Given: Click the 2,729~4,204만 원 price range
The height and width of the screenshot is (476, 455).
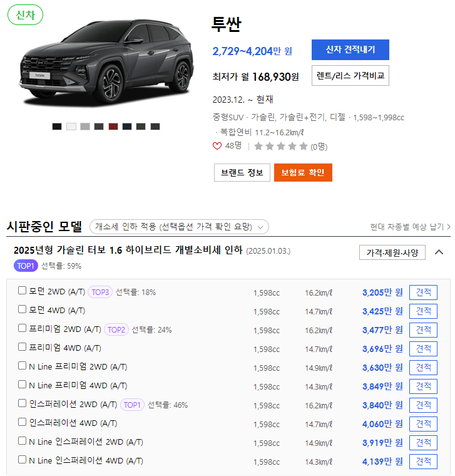Looking at the screenshot, I should [252, 51].
